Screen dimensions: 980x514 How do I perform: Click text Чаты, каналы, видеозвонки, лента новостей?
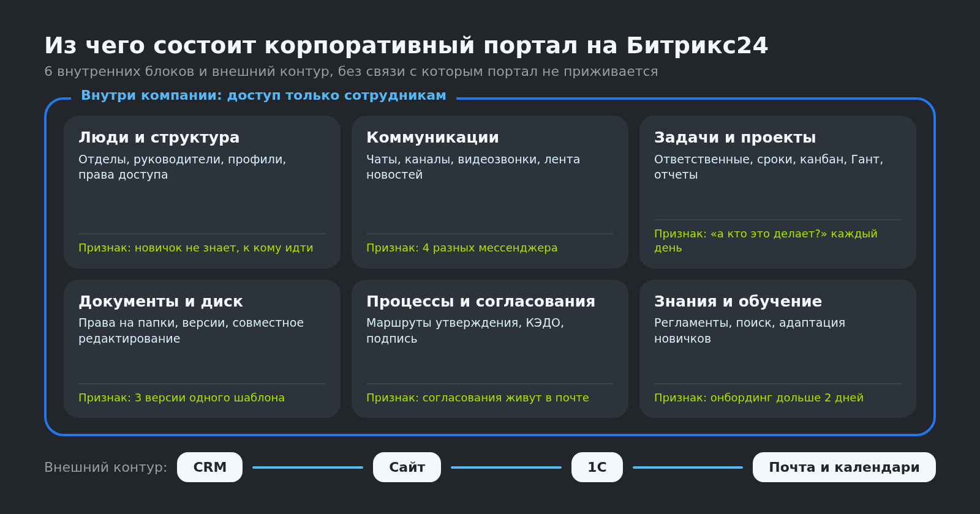[x=473, y=167]
